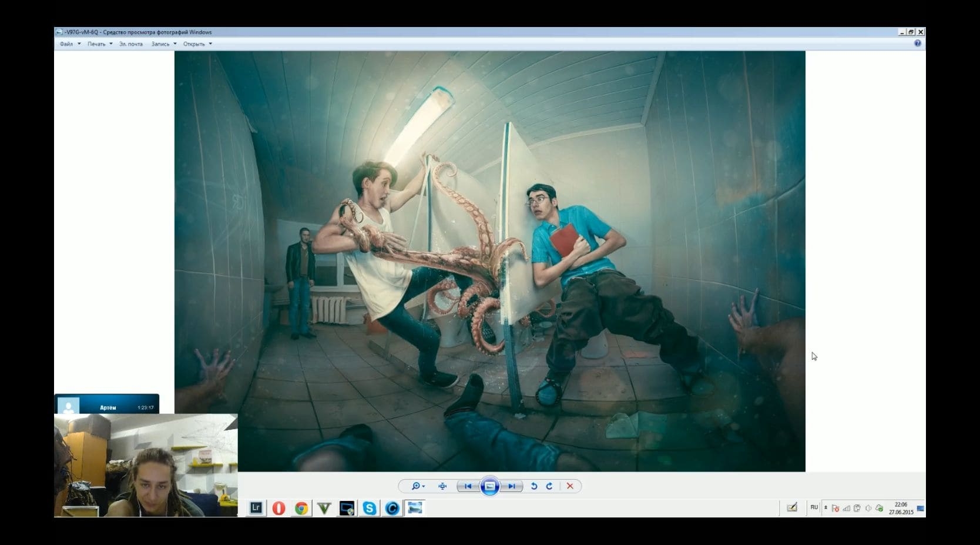This screenshot has height=545, width=980.
Task: Rotate the photo clockwise
Action: pos(549,486)
